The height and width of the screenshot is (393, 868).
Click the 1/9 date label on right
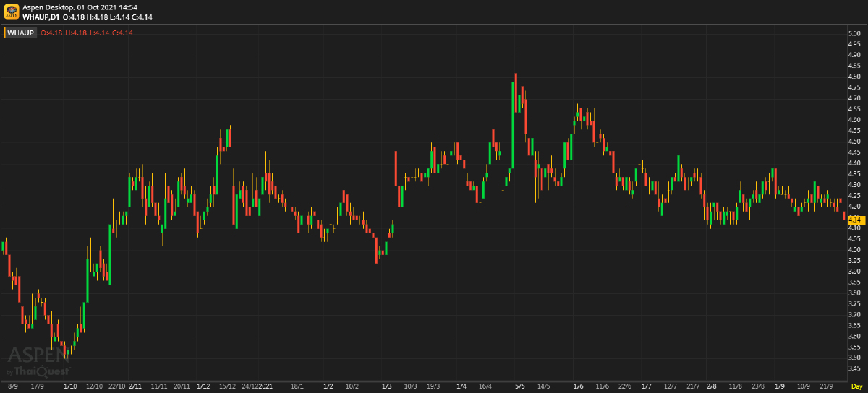pyautogui.click(x=779, y=387)
